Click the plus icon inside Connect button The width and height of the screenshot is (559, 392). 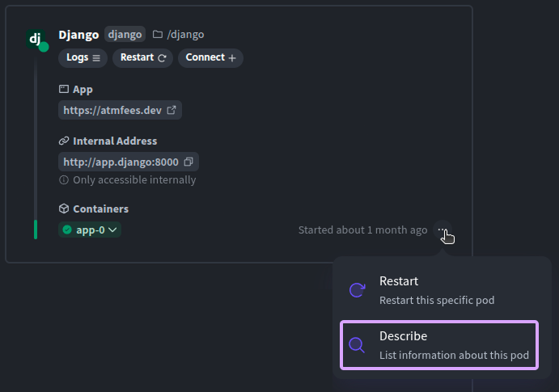pos(232,58)
